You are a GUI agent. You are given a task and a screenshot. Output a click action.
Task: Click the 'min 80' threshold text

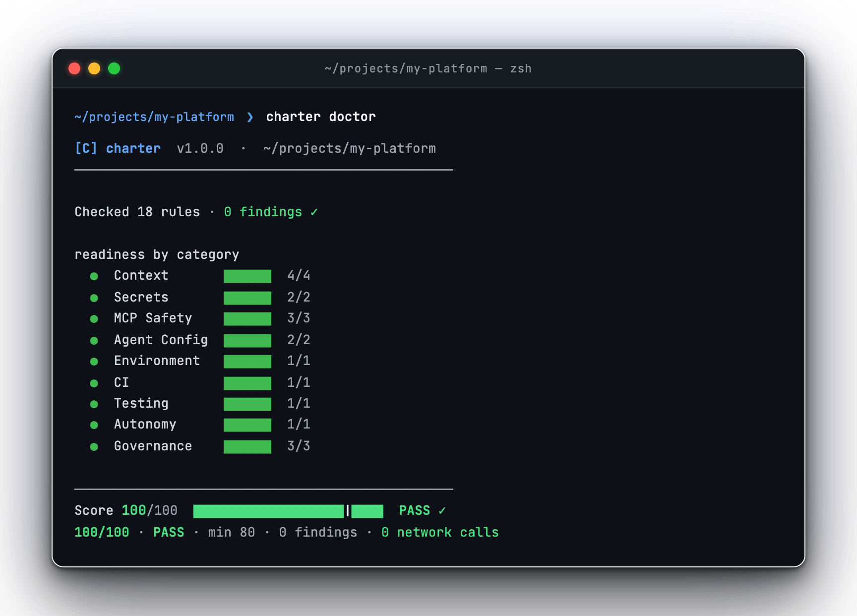[x=232, y=532]
